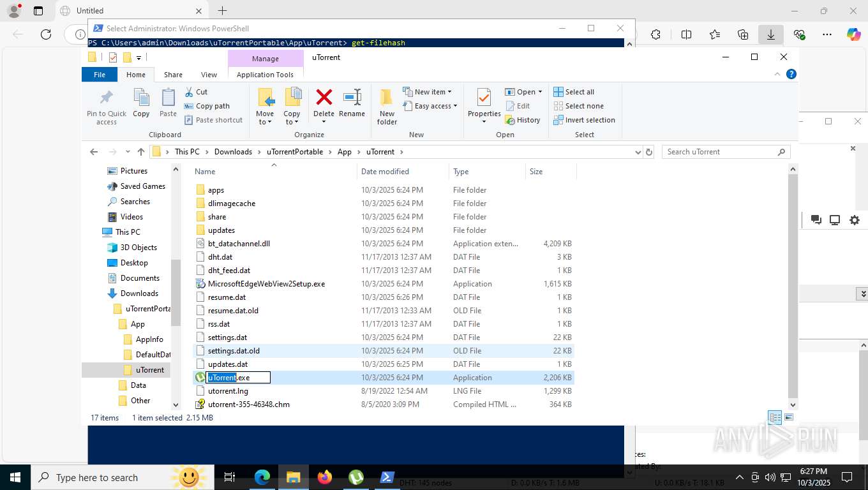Open Microsoft Edge from the taskbar
This screenshot has width=868, height=490.
262,477
